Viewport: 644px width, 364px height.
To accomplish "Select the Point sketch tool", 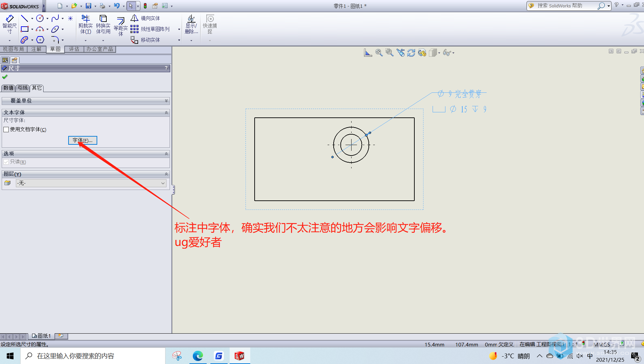I will (70, 18).
